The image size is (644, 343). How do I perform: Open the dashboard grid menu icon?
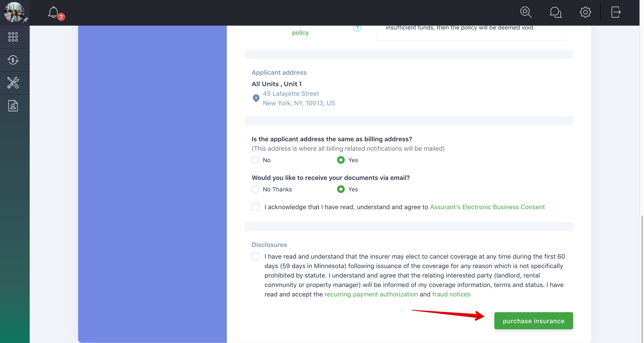(13, 37)
